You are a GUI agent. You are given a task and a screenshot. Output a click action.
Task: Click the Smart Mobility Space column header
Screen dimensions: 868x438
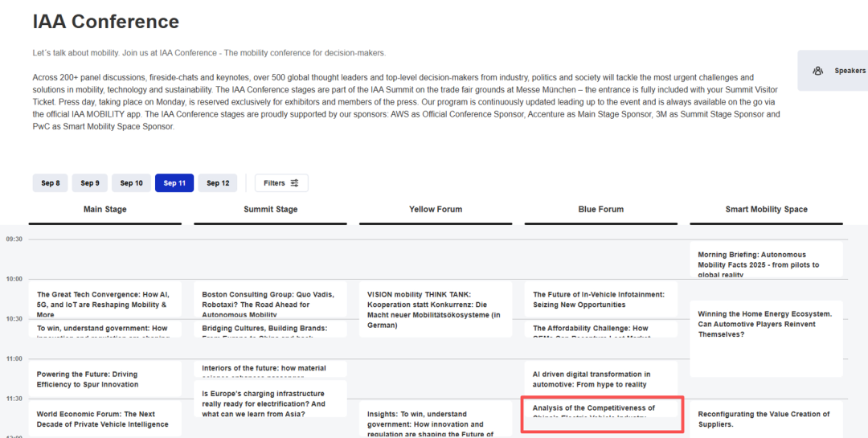pos(767,209)
